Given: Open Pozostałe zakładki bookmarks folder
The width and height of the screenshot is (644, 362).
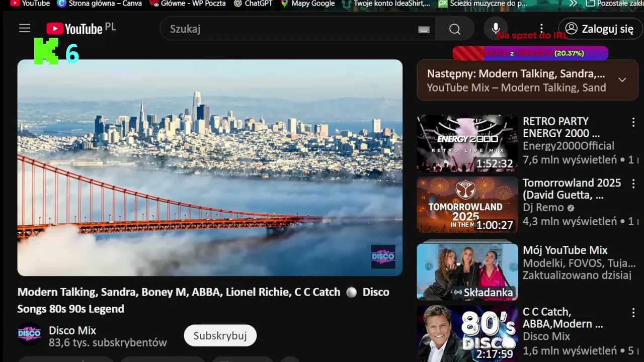Looking at the screenshot, I should click(615, 4).
